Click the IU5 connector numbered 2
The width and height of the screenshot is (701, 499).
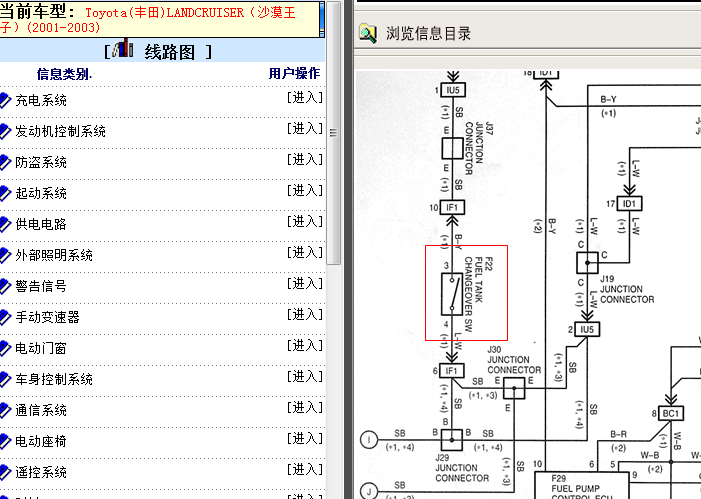coord(587,330)
